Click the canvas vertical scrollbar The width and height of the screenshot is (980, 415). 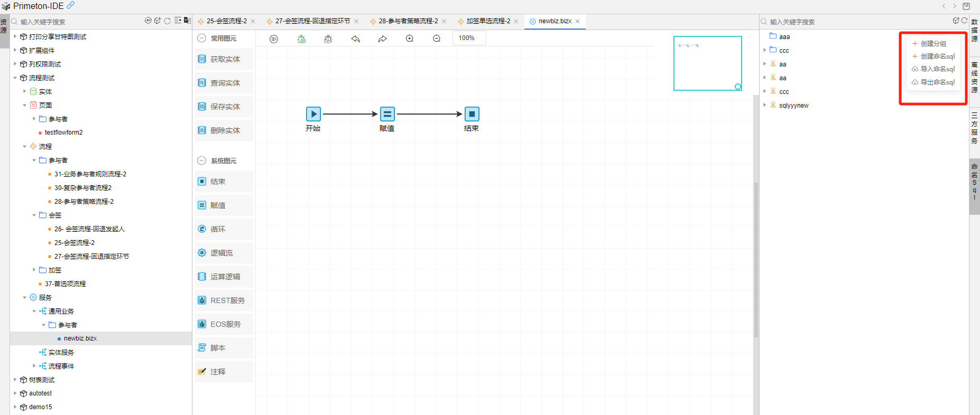click(756, 259)
